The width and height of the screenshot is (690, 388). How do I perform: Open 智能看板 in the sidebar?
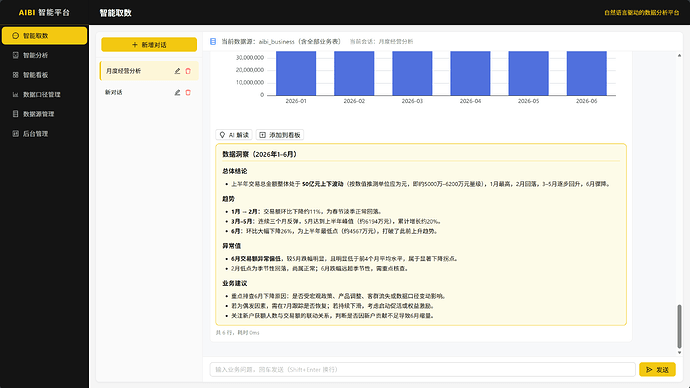[44, 75]
